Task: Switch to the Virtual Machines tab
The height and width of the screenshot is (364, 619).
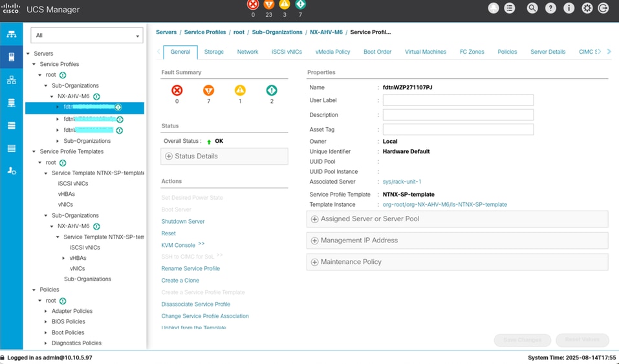Action: [426, 52]
